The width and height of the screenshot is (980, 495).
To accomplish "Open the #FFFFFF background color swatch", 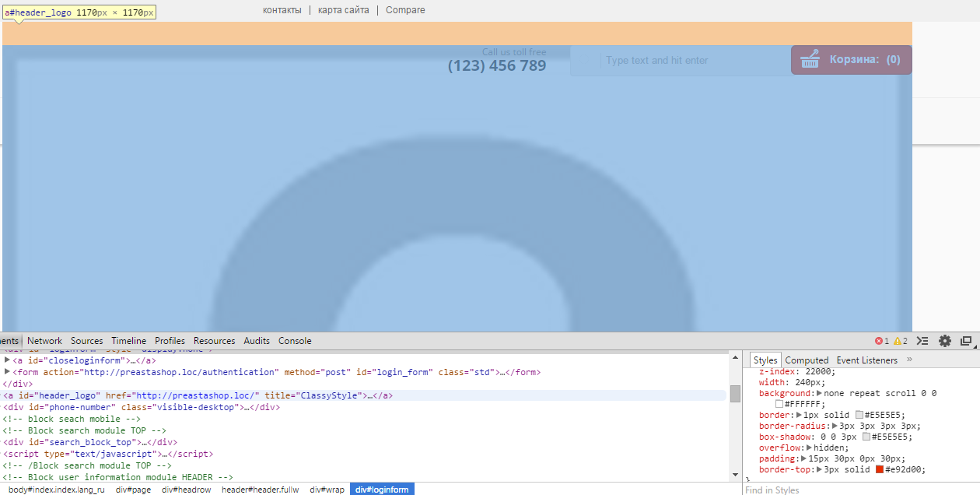I will click(779, 404).
